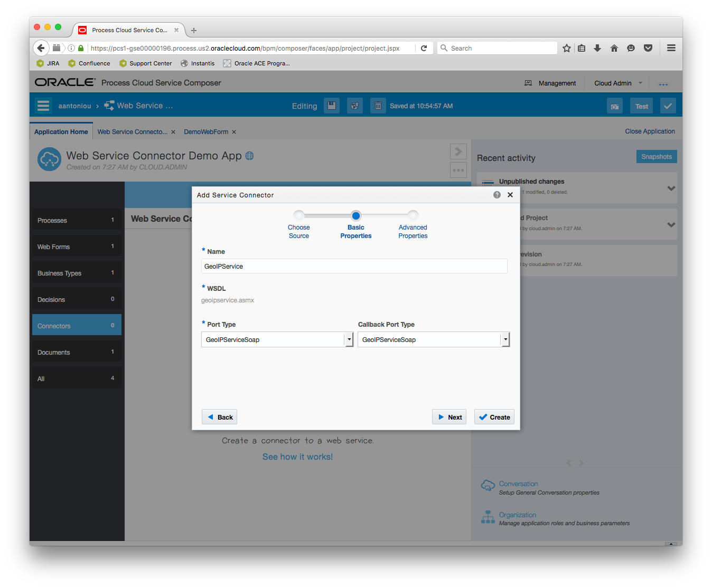
Task: Open the bookmarks list icon in toolbar
Action: (582, 48)
